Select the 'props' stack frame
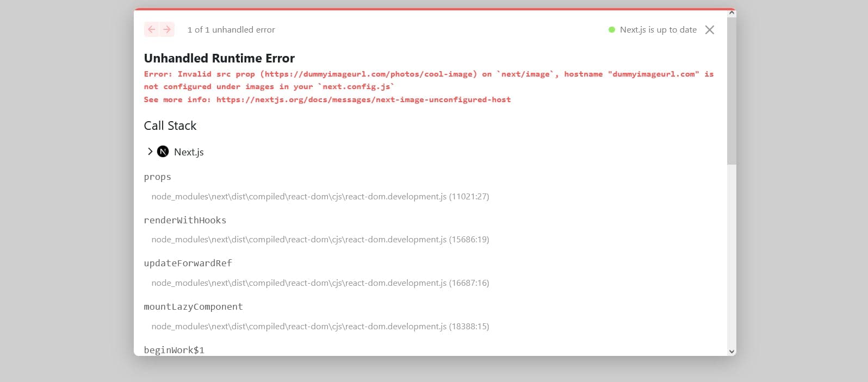The image size is (868, 382). pyautogui.click(x=157, y=177)
